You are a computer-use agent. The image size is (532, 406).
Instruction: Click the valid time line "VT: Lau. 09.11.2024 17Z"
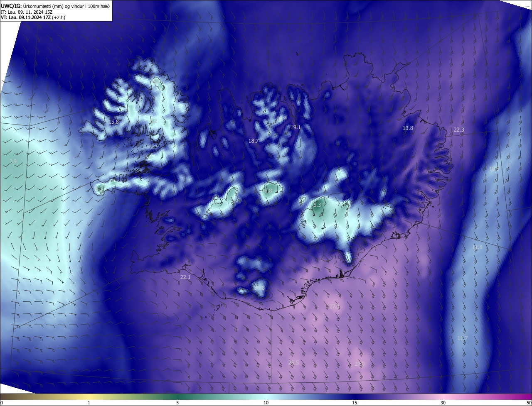point(26,17)
